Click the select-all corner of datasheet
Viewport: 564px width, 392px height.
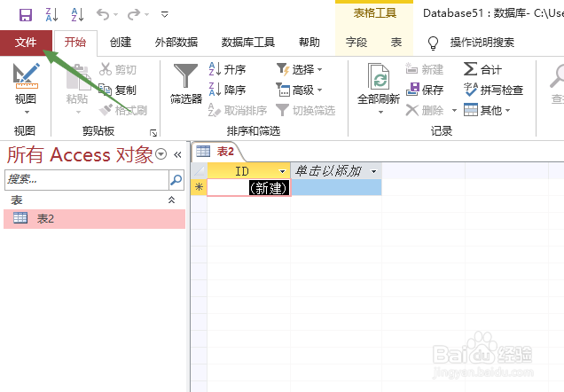coord(199,171)
